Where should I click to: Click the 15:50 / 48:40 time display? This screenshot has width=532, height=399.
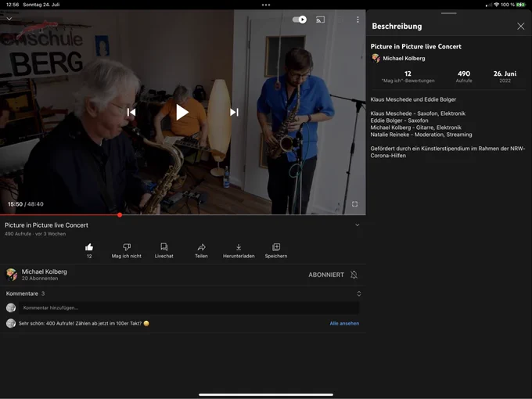point(26,204)
